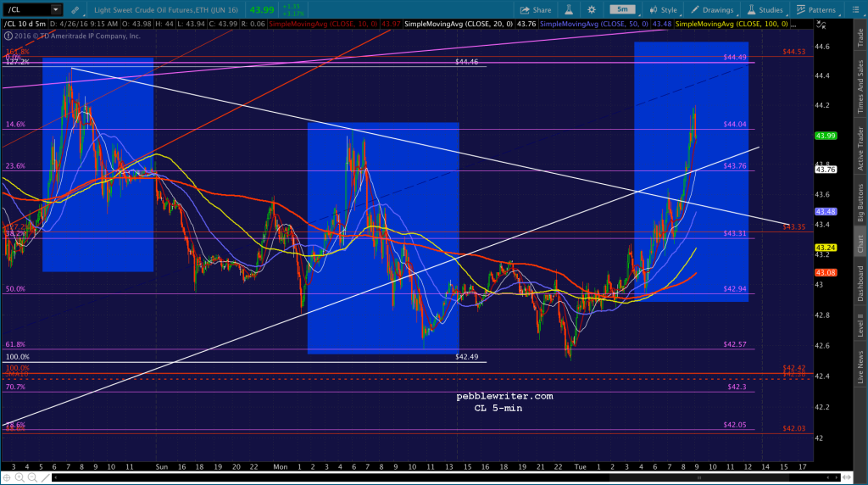Open the Patterns menu
Image resolution: width=868 pixels, height=485 pixels.
pos(816,10)
